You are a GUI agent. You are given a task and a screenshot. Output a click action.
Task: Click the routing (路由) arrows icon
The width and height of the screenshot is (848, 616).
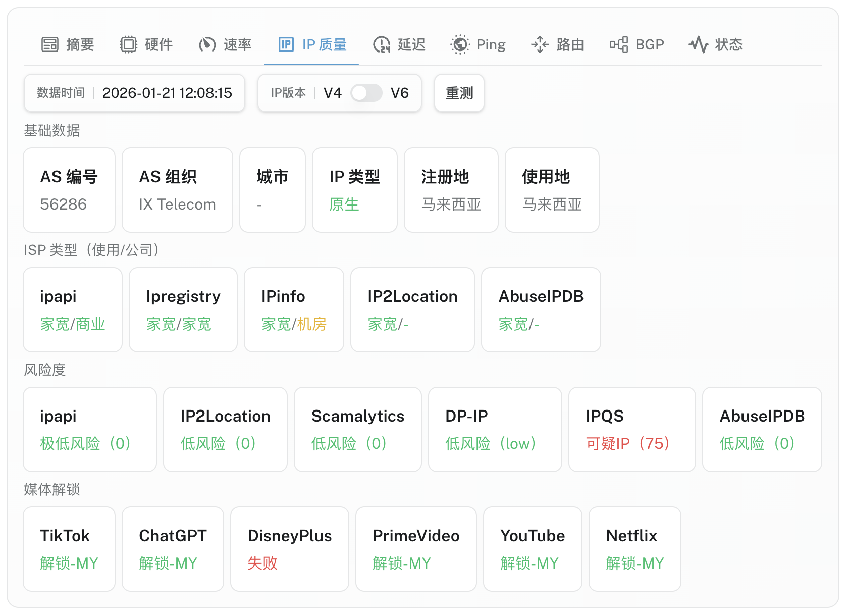540,44
